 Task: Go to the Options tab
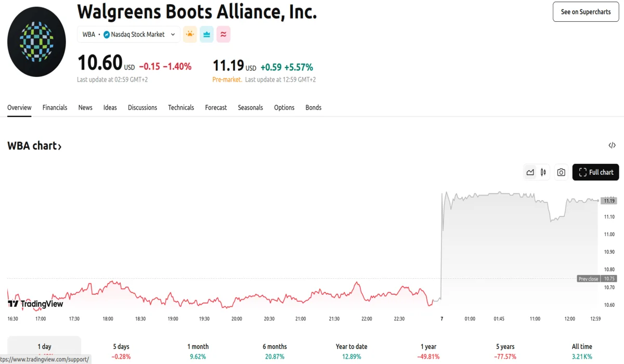point(284,108)
